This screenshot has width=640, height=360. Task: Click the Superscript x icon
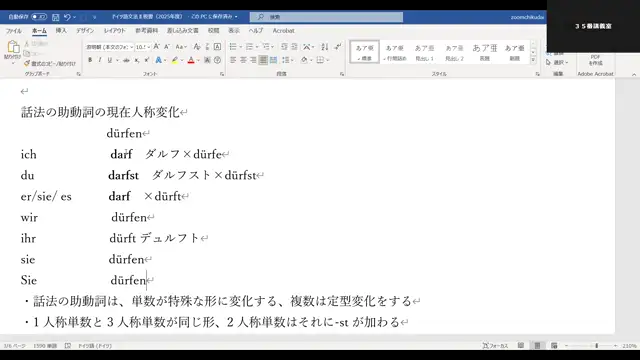[147, 60]
